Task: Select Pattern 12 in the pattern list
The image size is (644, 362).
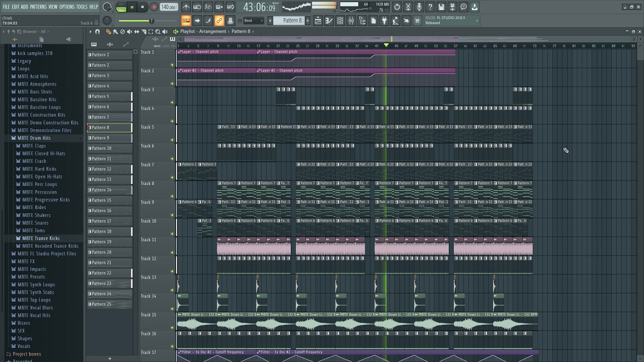Action: pos(110,169)
